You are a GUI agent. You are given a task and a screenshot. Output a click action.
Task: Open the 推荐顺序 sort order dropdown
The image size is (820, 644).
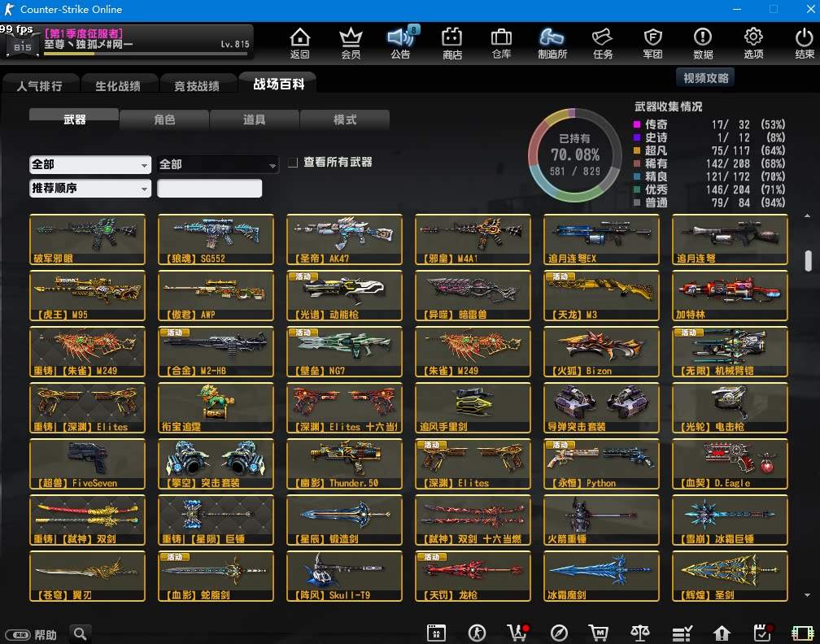pyautogui.click(x=90, y=188)
